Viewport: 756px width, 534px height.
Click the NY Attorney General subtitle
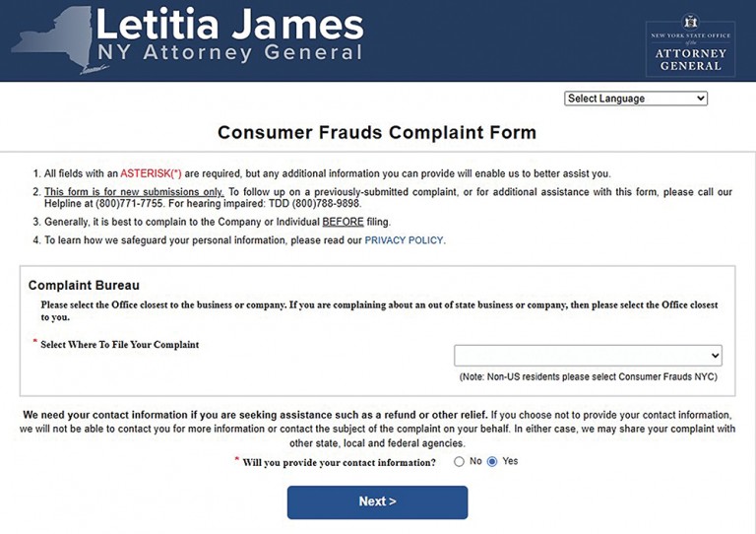229,52
